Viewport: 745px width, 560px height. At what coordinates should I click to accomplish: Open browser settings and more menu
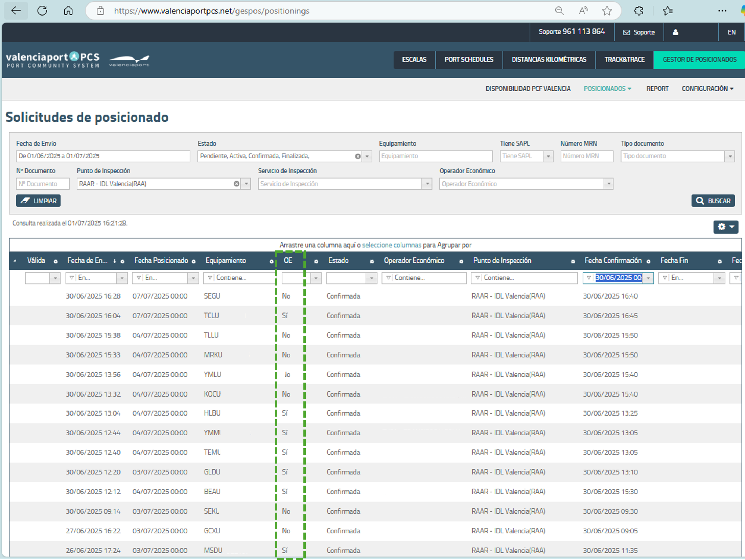coord(722,11)
